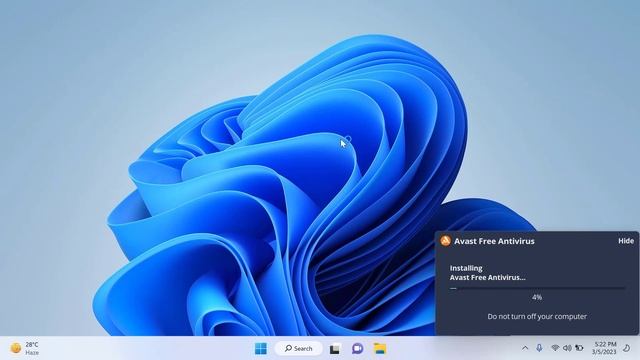Open the volume speaker control
This screenshot has width=640, height=360.
(567, 348)
